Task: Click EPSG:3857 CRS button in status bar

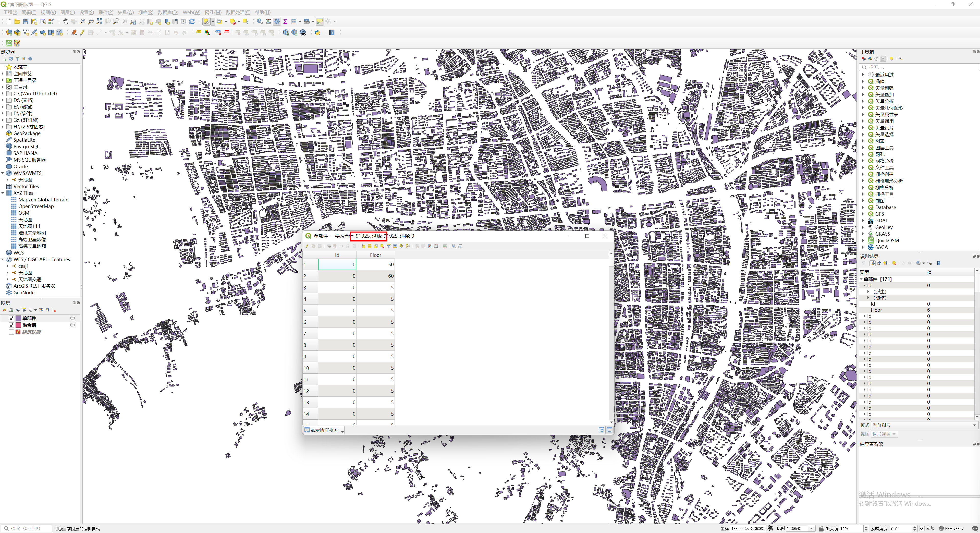Action: point(951,528)
